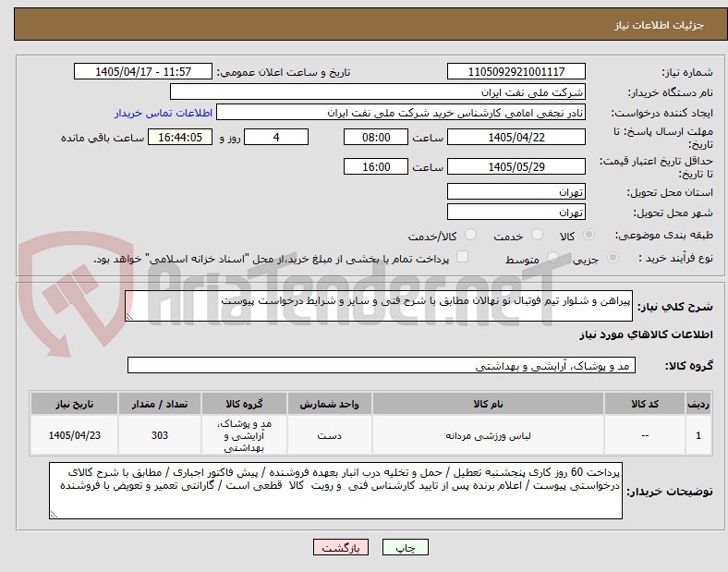Click the نام کالا column header
Screen dimensions: 728x572
click(488, 404)
